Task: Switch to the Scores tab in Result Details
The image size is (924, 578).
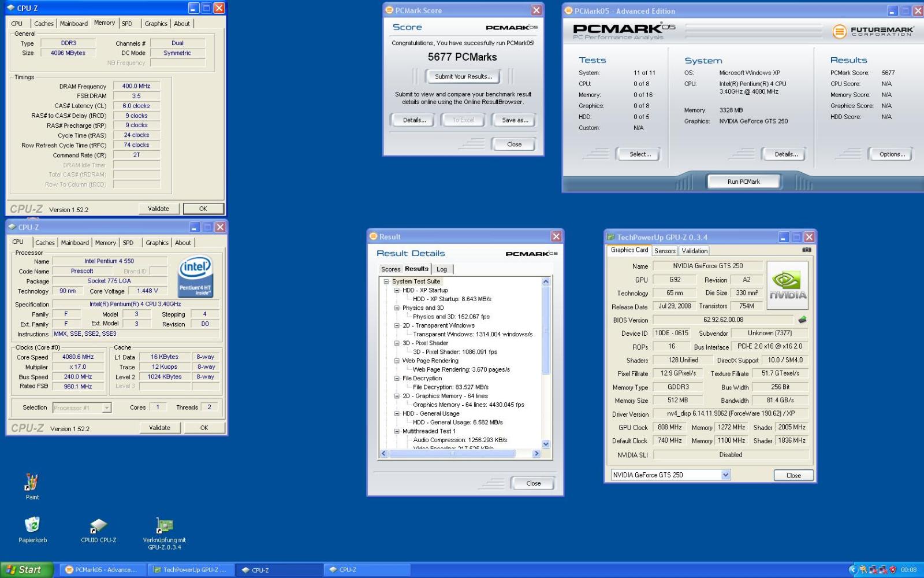Action: point(390,269)
